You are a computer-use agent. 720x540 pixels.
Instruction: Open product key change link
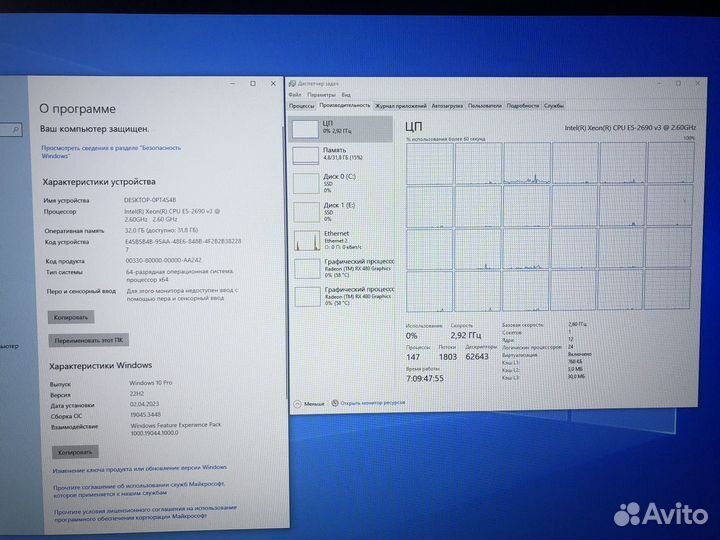[140, 469]
